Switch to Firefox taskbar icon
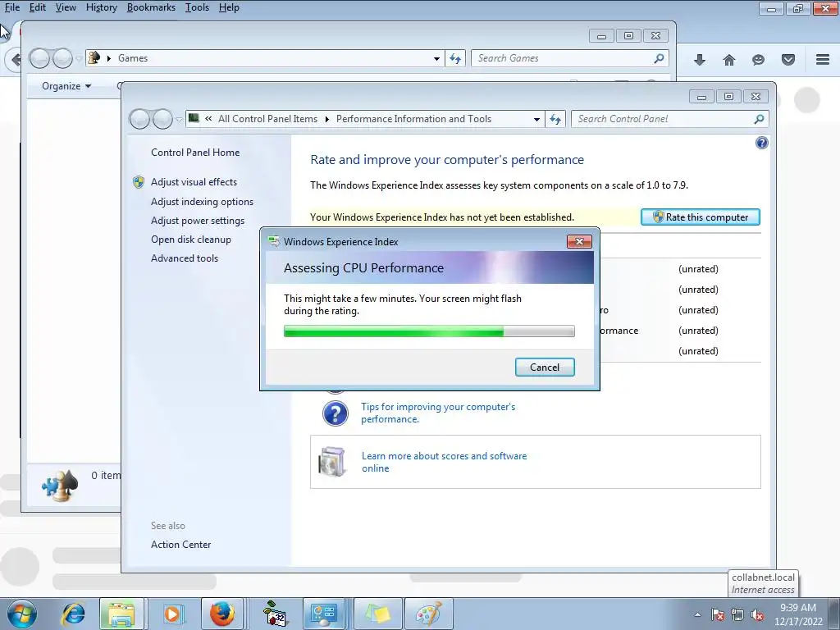Image resolution: width=840 pixels, height=630 pixels. [221, 614]
